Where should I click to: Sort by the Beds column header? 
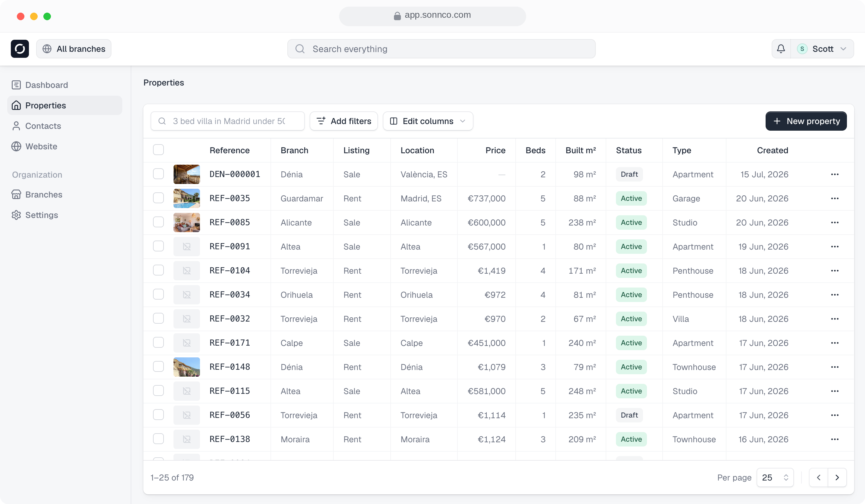pyautogui.click(x=536, y=150)
